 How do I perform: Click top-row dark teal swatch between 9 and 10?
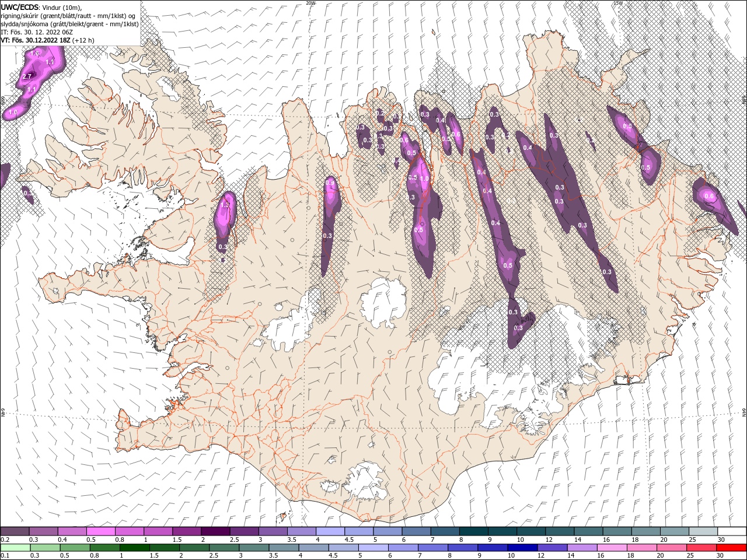coord(502,531)
